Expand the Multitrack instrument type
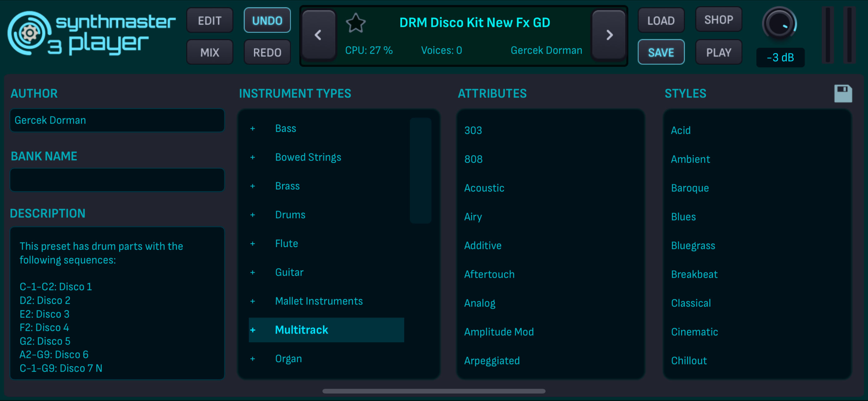The height and width of the screenshot is (401, 868). [253, 330]
